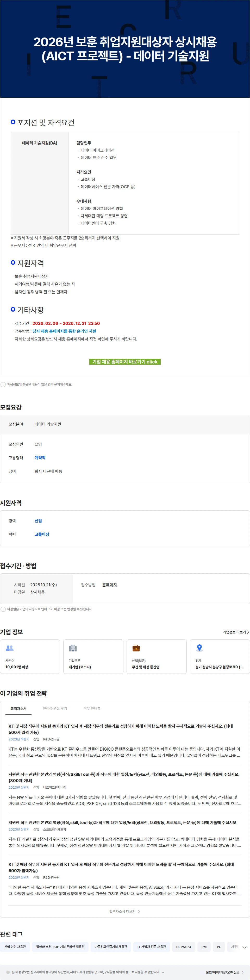Click the partially visible 사무 tag
This screenshot has width=250, height=980.
point(234,946)
